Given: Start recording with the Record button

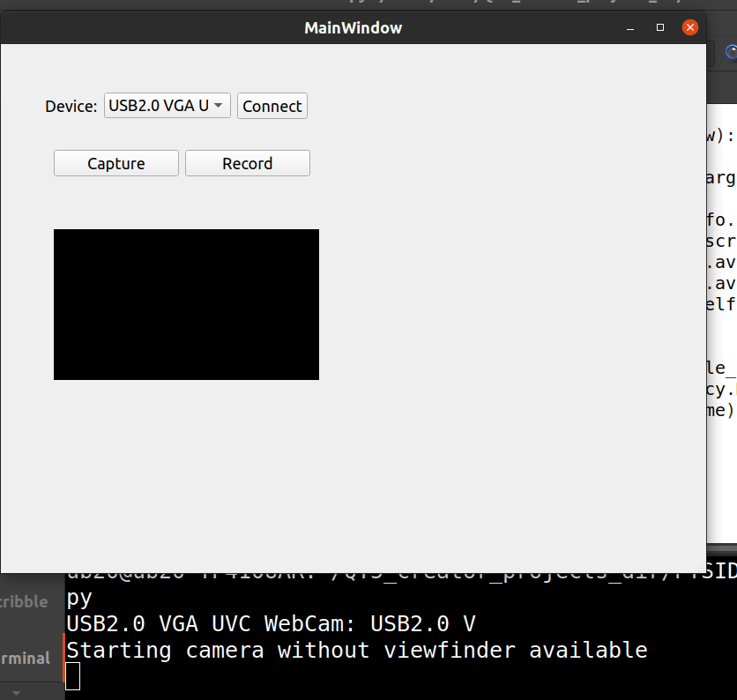Looking at the screenshot, I should pyautogui.click(x=247, y=163).
